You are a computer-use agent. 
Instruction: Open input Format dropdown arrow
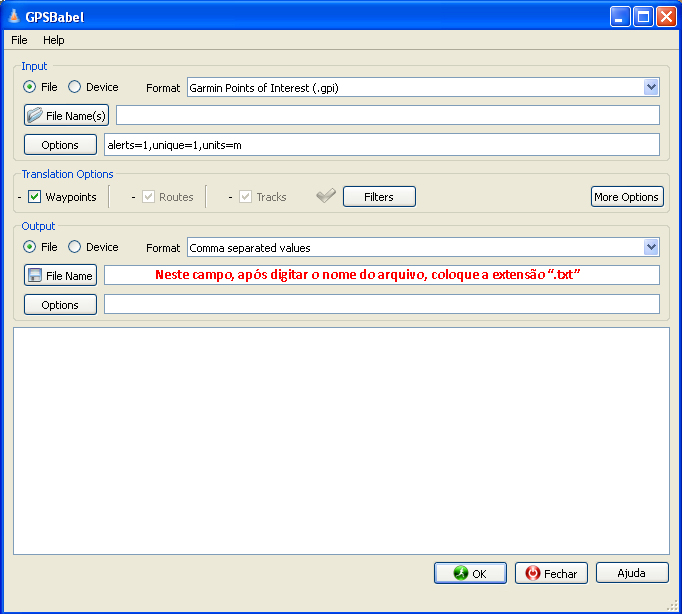coord(651,87)
